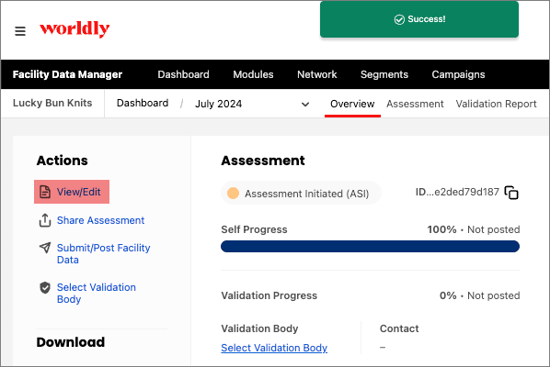Screen dimensions: 550x367
Task: Switch to the Validation Report tab
Action: click(496, 104)
